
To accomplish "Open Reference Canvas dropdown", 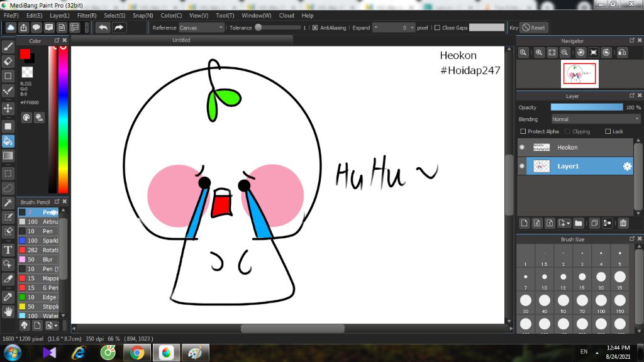I will (x=201, y=28).
